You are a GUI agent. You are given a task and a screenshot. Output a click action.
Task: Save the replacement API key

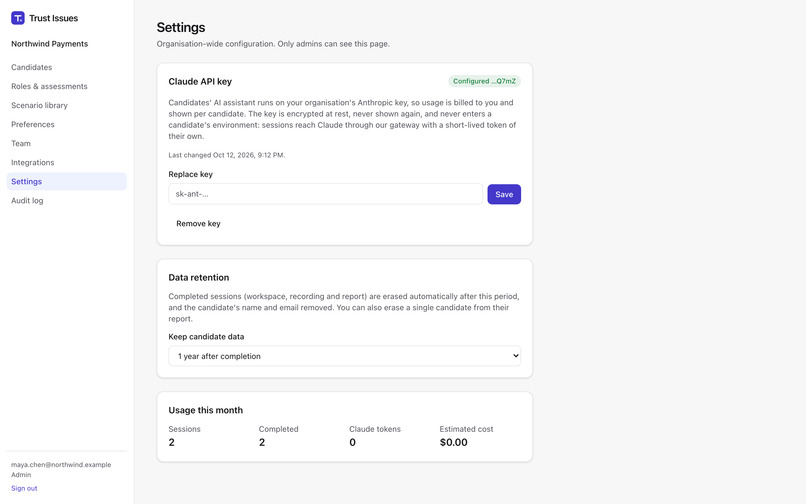click(x=504, y=194)
